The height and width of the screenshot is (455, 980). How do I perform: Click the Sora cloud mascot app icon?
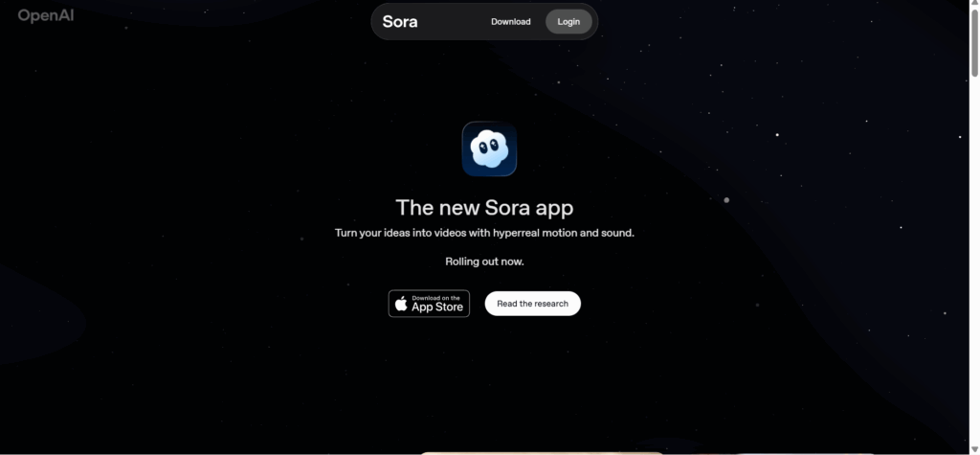489,149
